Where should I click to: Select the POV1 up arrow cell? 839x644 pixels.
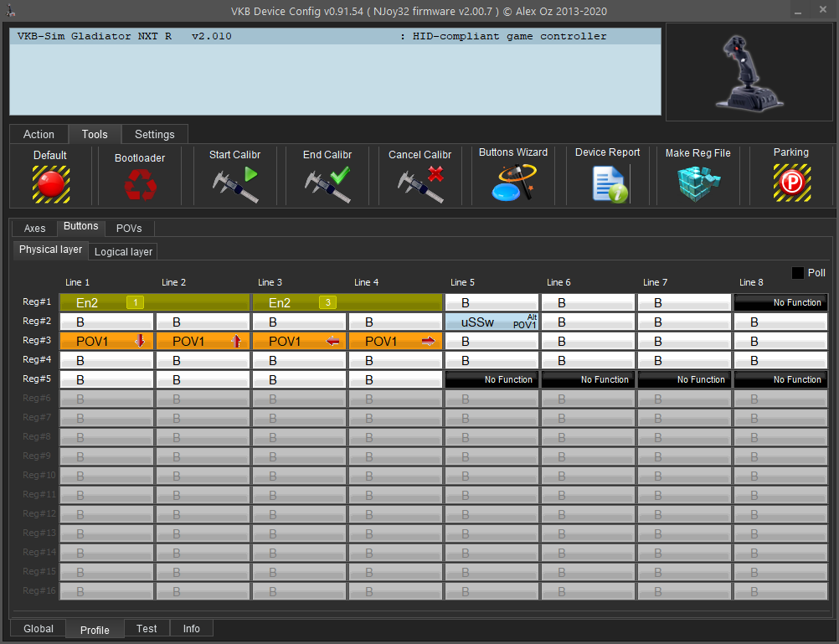tap(203, 341)
